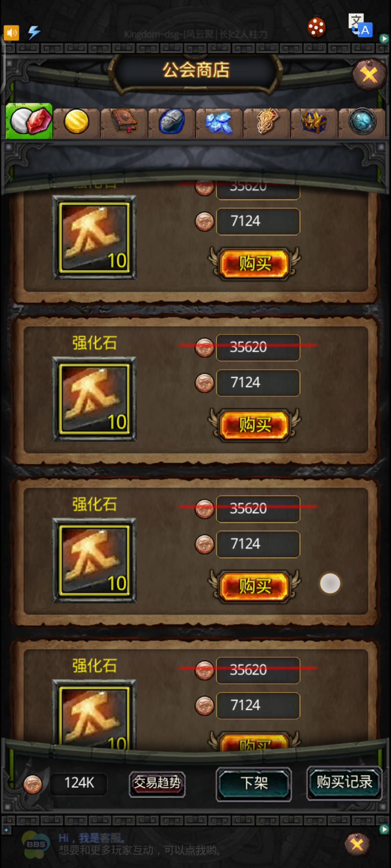391x868 pixels.
Task: Buy the third 强化石 listing
Action: [255, 586]
